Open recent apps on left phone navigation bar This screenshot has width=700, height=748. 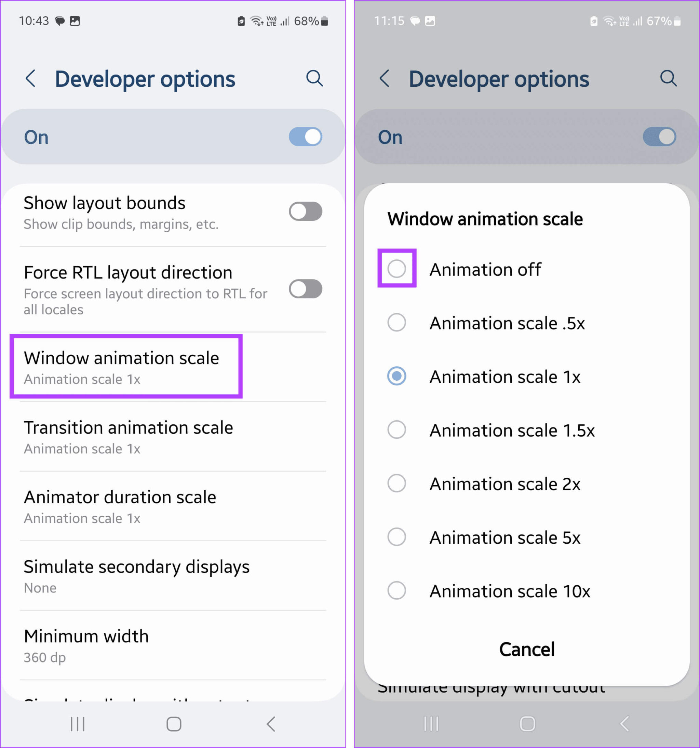pyautogui.click(x=78, y=723)
